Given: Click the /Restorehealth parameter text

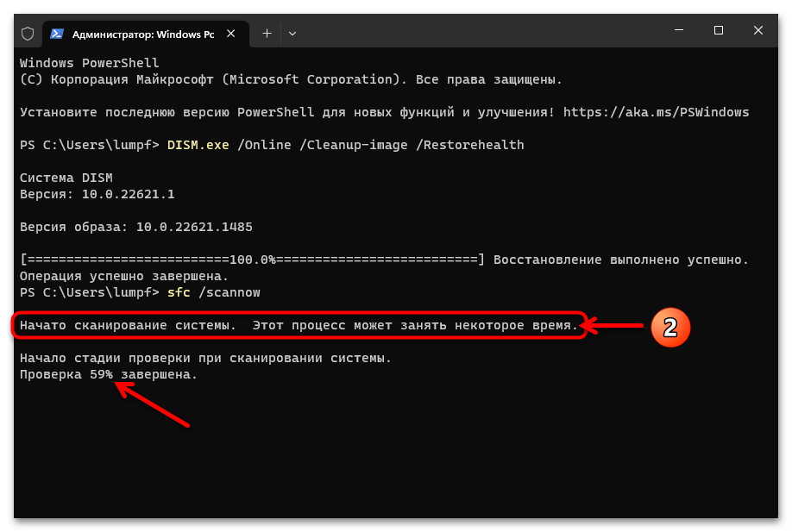Looking at the screenshot, I should pos(469,145).
